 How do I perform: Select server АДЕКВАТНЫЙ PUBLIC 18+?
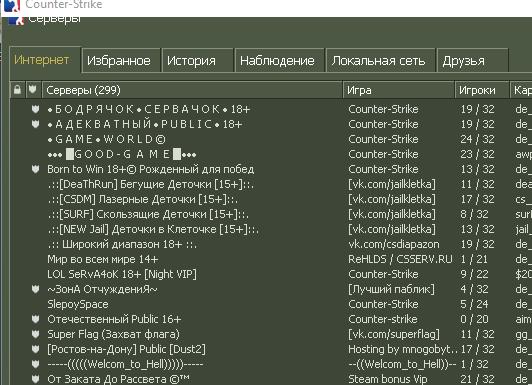click(x=145, y=124)
